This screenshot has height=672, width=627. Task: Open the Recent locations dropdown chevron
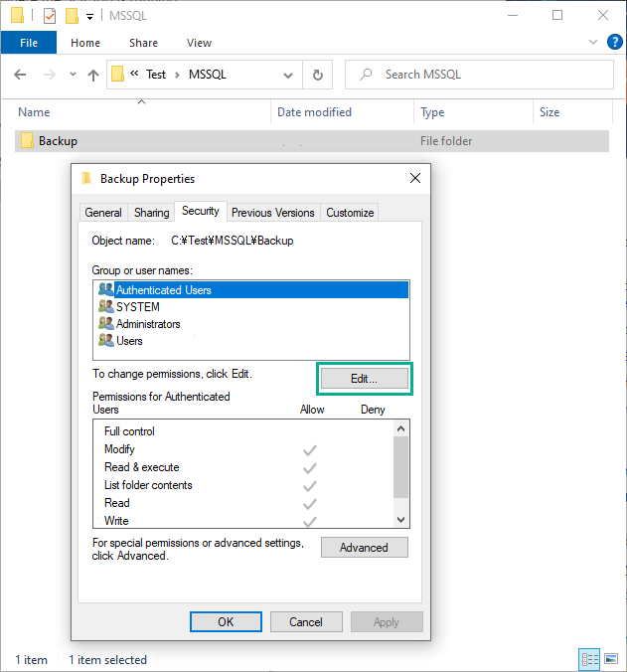pos(73,75)
